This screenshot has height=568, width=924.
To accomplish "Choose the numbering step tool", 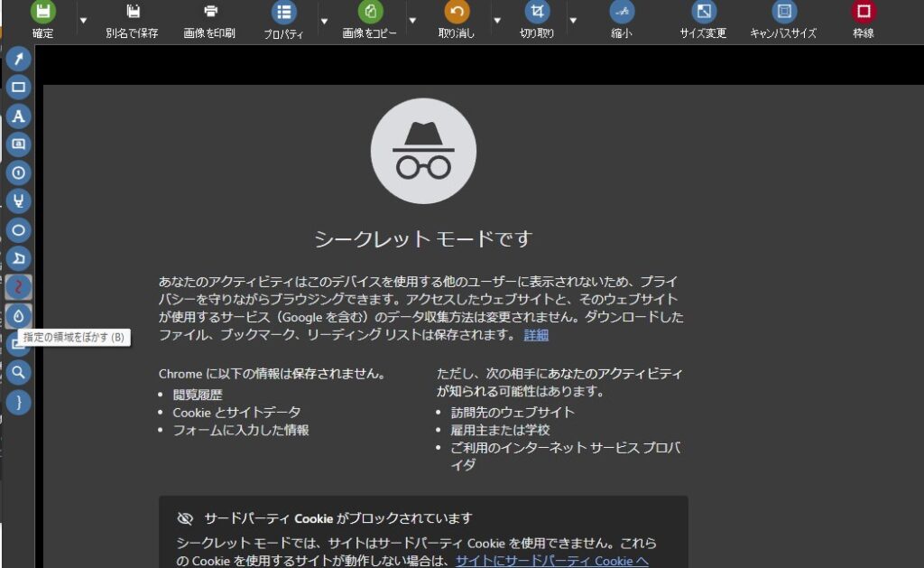I will (x=18, y=172).
